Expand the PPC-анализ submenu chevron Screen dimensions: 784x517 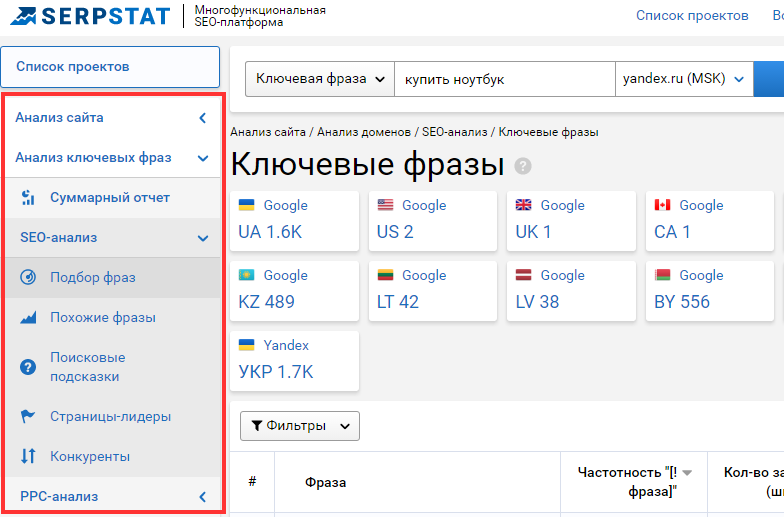[202, 496]
